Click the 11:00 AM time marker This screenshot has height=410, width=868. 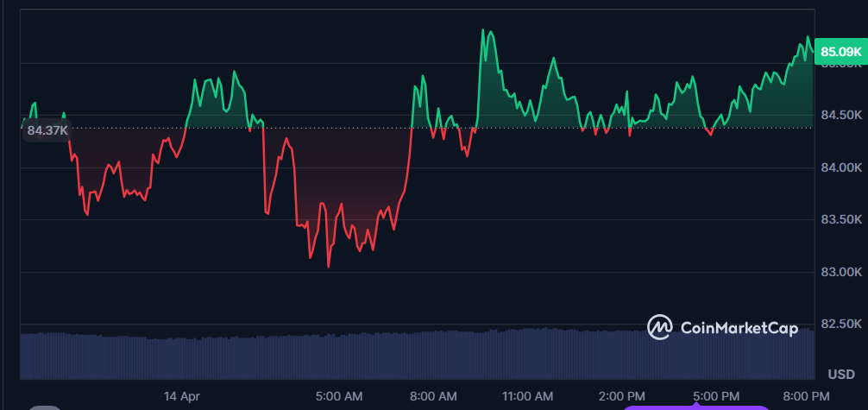click(x=527, y=396)
